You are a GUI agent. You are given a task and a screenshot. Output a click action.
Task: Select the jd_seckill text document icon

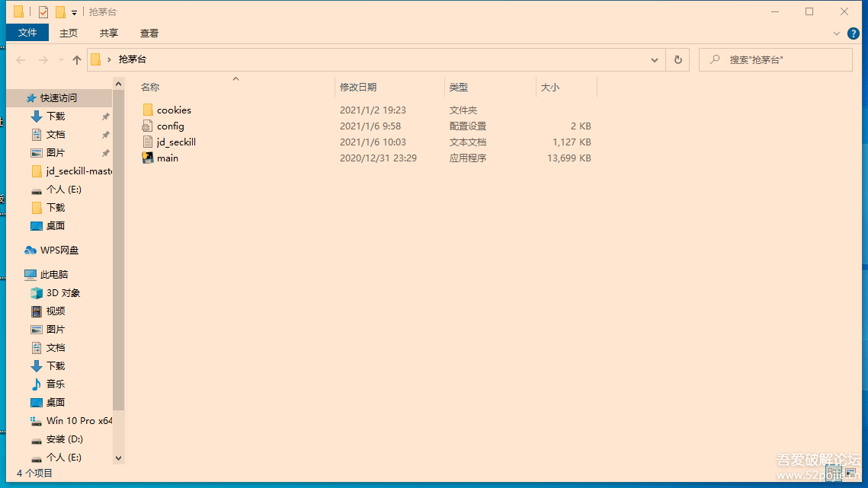point(148,142)
